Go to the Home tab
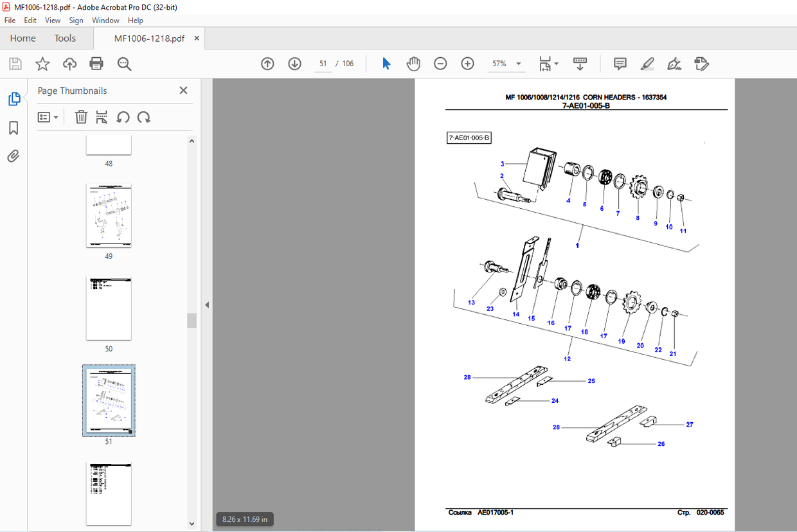Viewport: 797px width, 532px height. point(23,38)
